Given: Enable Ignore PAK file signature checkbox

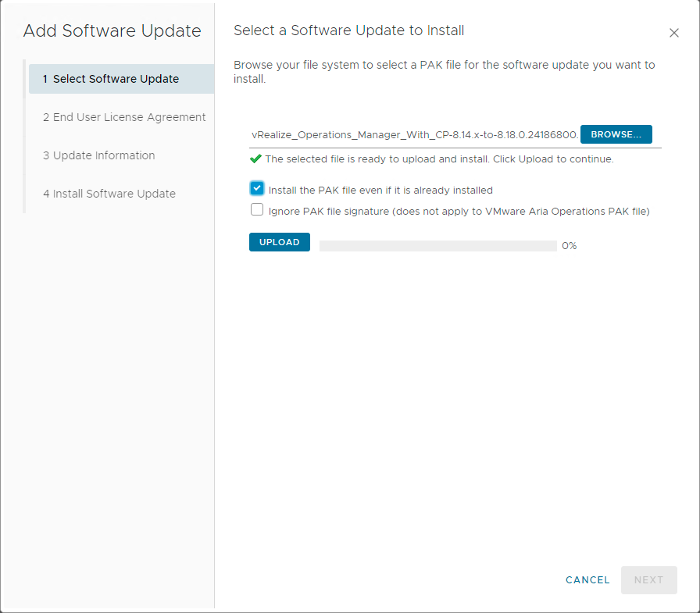Looking at the screenshot, I should tap(257, 209).
